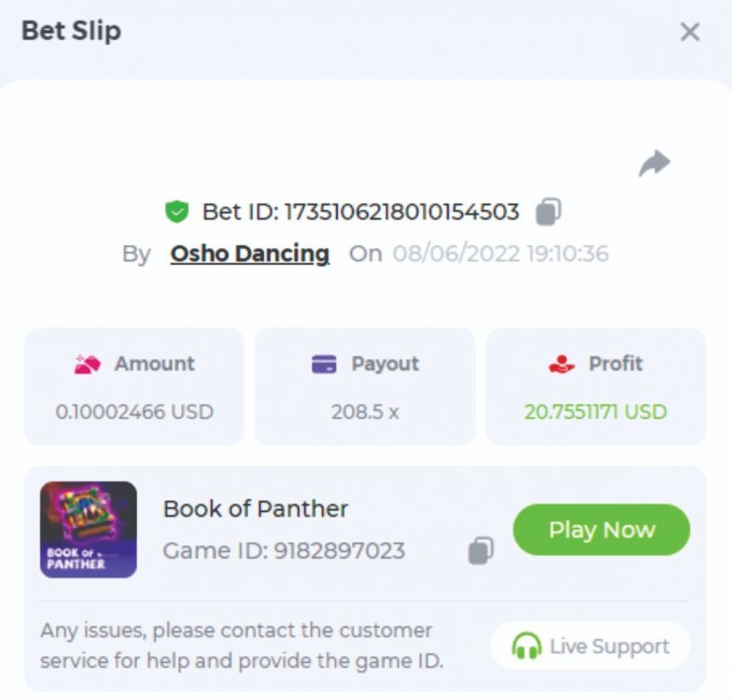Click the green verified shield icon
This screenshot has width=732, height=700.
(176, 213)
